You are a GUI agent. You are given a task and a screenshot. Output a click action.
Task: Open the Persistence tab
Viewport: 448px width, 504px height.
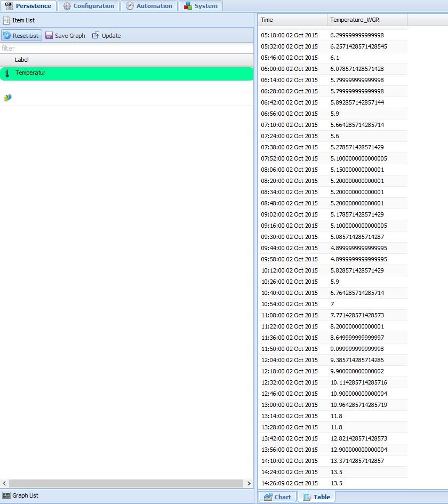(x=28, y=6)
